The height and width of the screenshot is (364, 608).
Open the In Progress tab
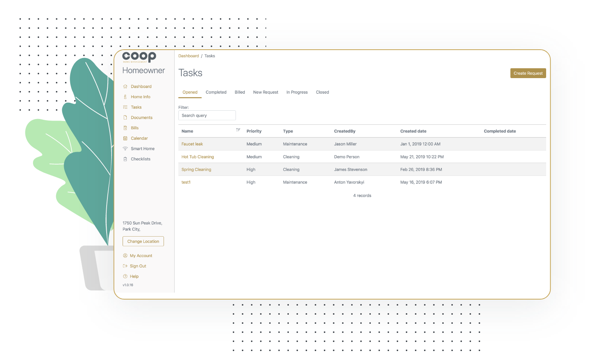click(297, 92)
